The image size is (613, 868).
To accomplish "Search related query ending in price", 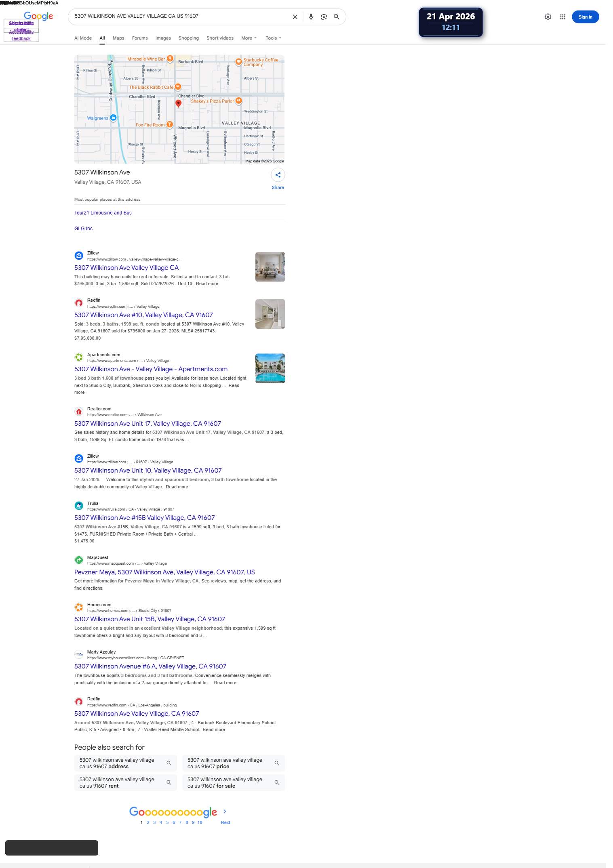I will (234, 763).
